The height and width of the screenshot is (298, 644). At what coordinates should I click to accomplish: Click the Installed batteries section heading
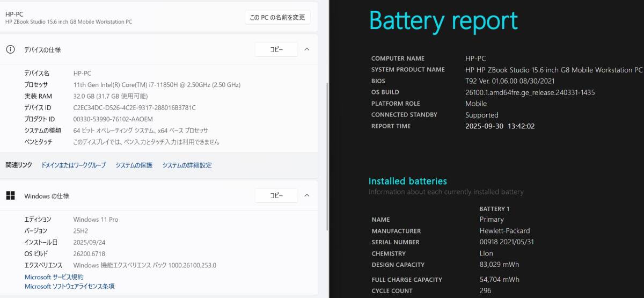[x=407, y=181]
